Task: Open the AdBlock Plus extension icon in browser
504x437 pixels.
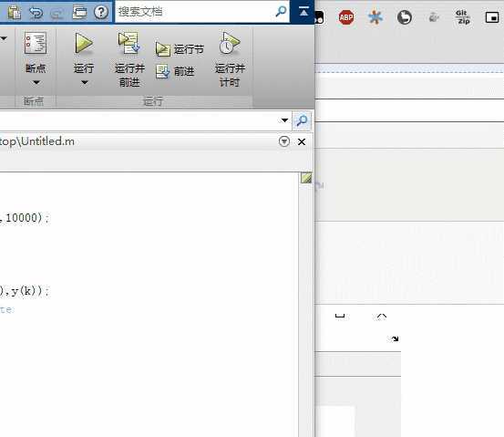Action: [x=346, y=17]
